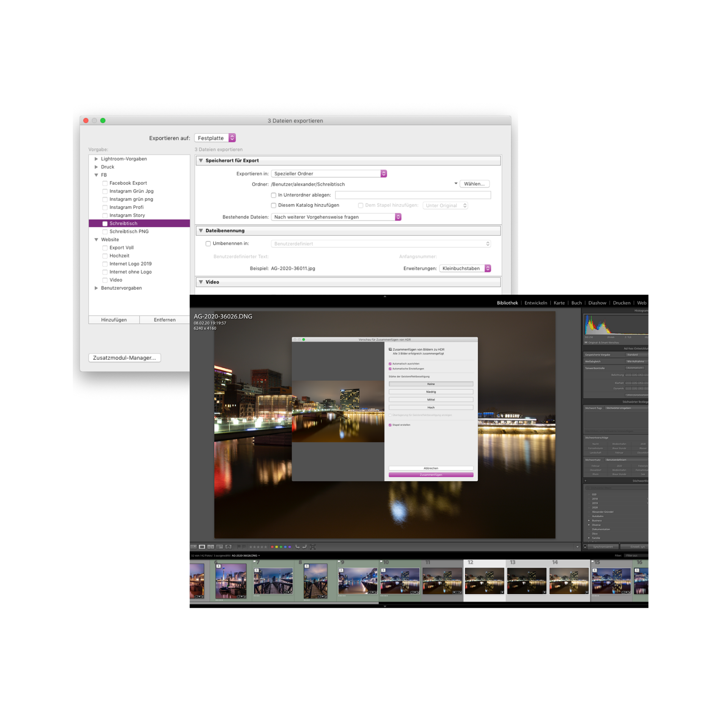Click flag marker on filmstrip cell 7
Image resolution: width=728 pixels, height=728 pixels.
click(254, 562)
